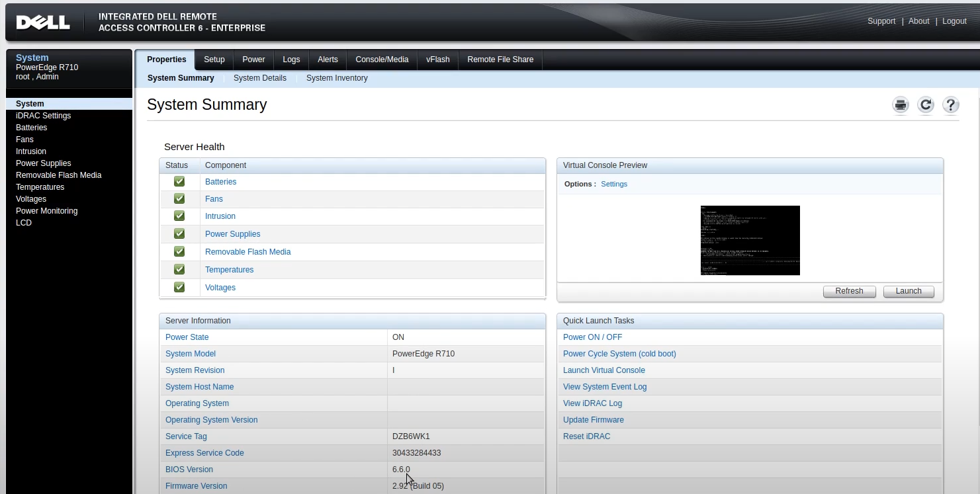Open the Properties tab
The image size is (980, 494).
(166, 60)
